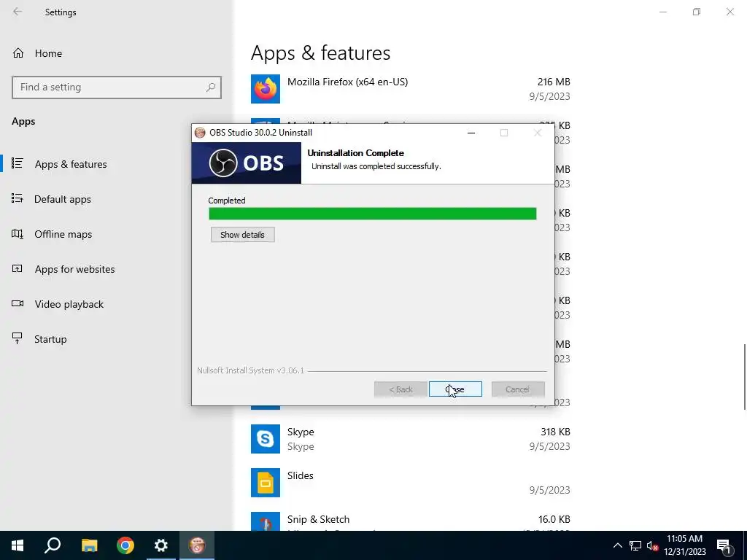Minimize the OBS Studio Uninstall dialog
This screenshot has height=560, width=747.
[x=471, y=133]
